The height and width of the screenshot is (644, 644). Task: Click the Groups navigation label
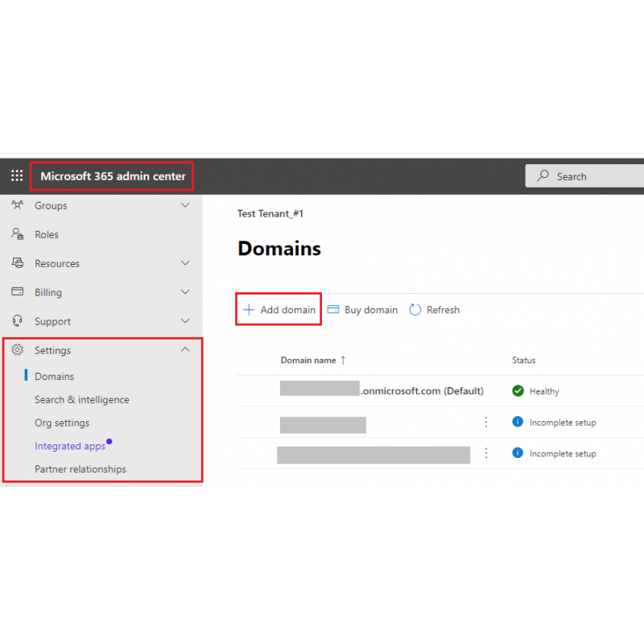click(x=51, y=205)
